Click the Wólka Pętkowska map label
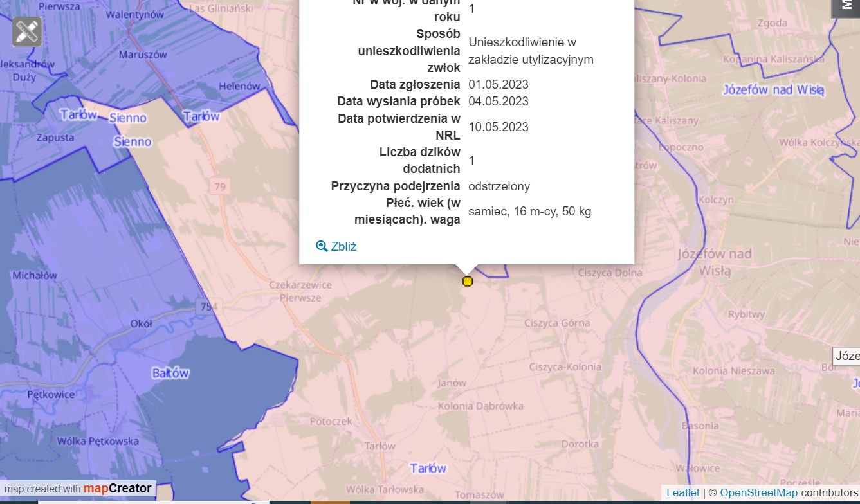Viewport: 860px width, 504px height. point(98,441)
